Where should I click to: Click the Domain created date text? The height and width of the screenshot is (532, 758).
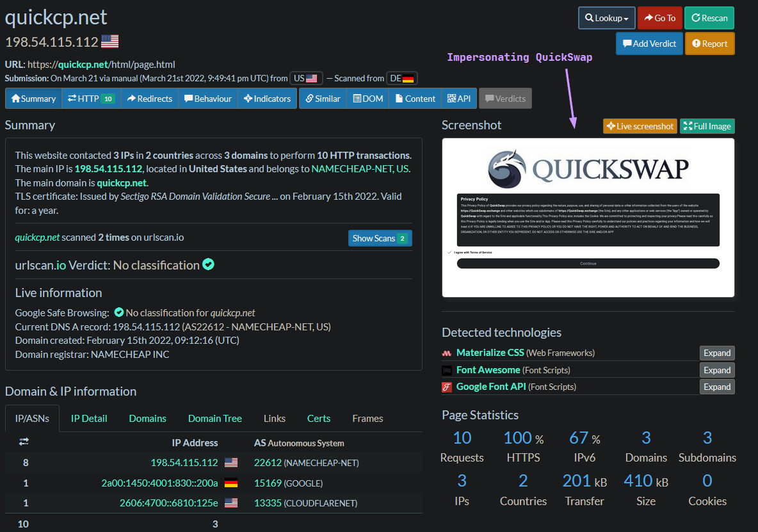(x=127, y=340)
